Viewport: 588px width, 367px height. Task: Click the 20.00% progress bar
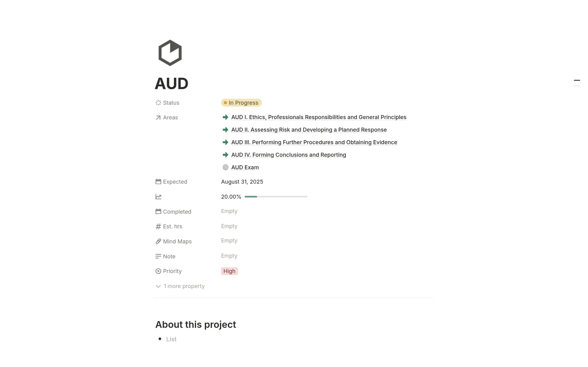pos(276,197)
